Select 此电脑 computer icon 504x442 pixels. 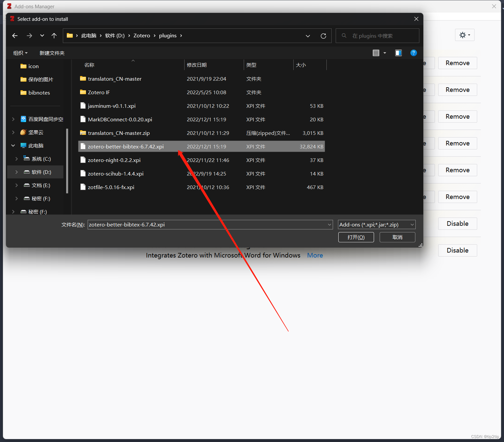tap(23, 145)
